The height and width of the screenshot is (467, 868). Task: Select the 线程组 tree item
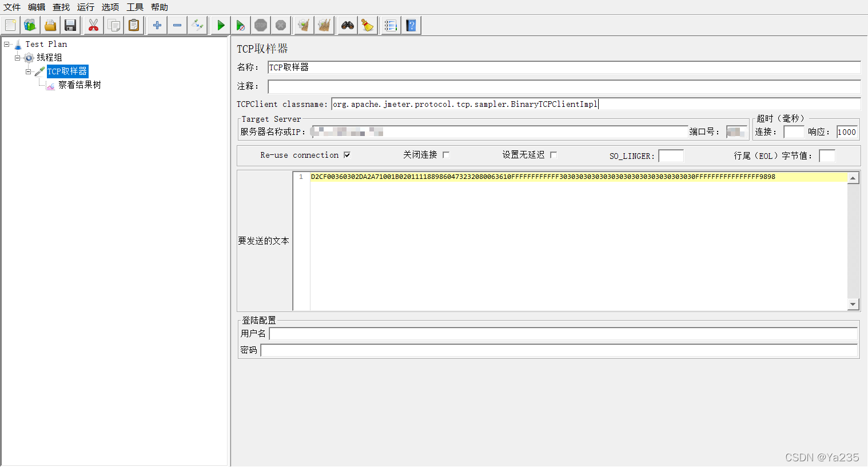[x=50, y=58]
